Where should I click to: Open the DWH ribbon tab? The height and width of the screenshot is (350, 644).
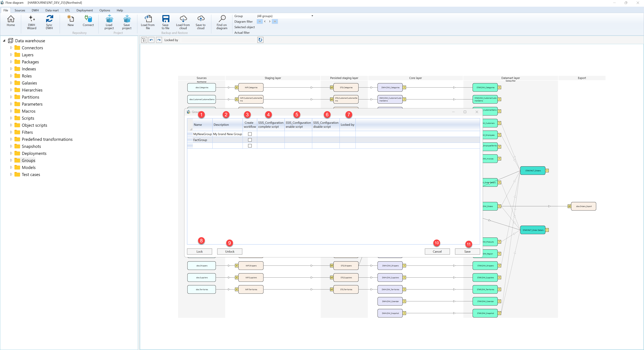pos(35,10)
